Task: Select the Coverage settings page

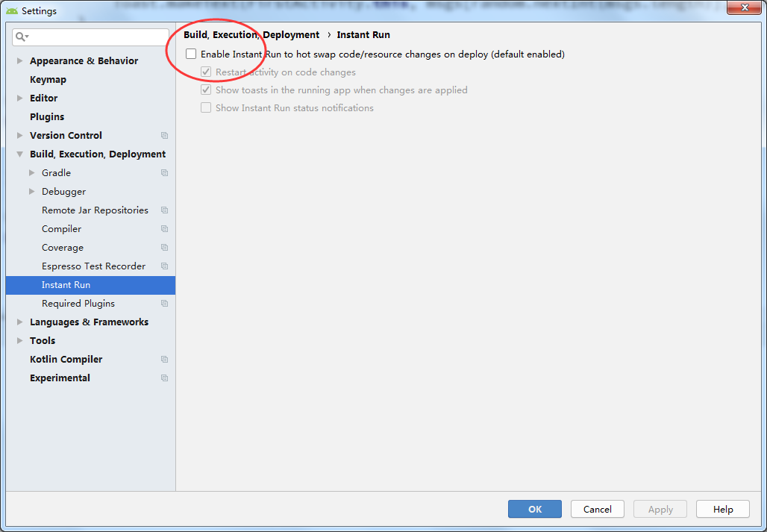Action: (63, 248)
